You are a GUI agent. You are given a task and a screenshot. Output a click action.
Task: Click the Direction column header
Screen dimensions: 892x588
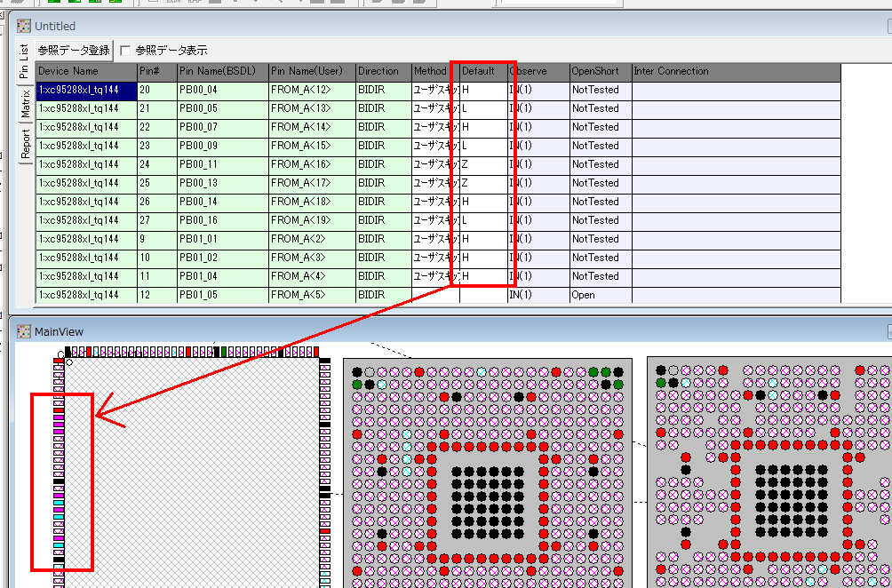[x=382, y=71]
